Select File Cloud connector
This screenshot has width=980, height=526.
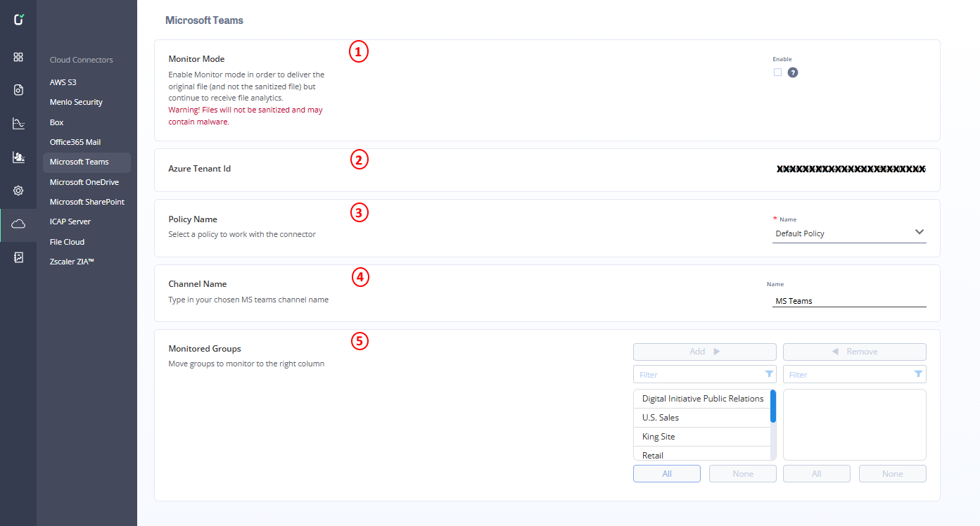click(67, 242)
